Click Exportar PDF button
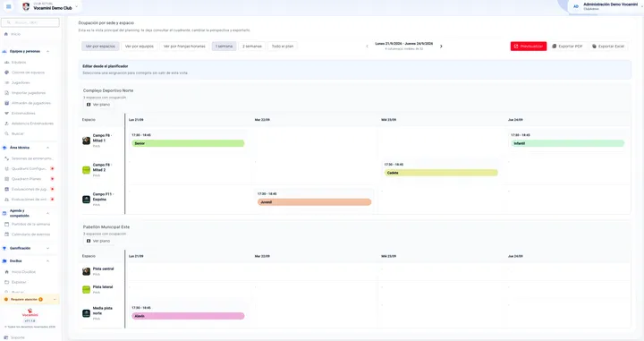The height and width of the screenshot is (341, 644). click(568, 47)
